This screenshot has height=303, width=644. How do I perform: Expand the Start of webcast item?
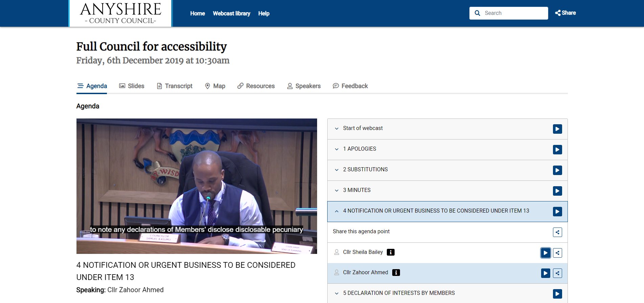tap(337, 129)
